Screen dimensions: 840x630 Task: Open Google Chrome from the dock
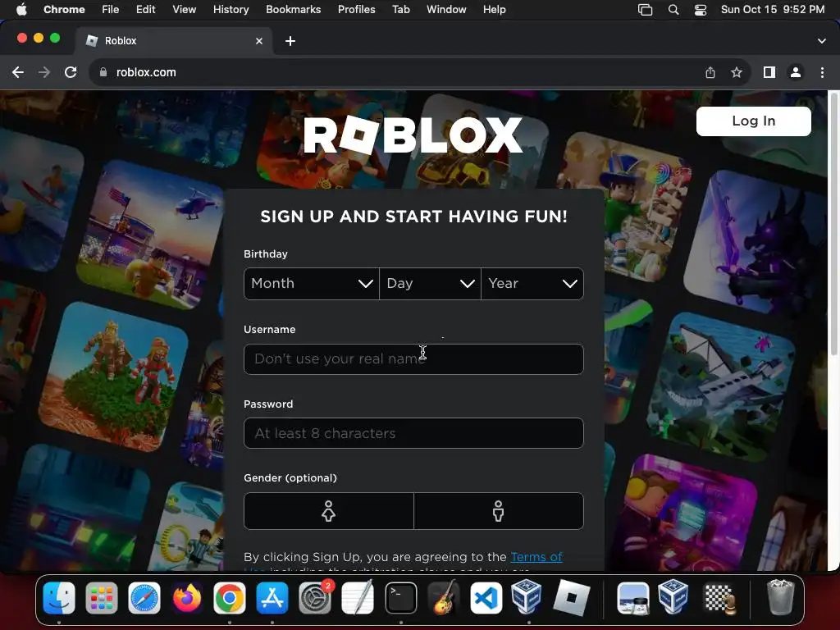click(x=230, y=598)
